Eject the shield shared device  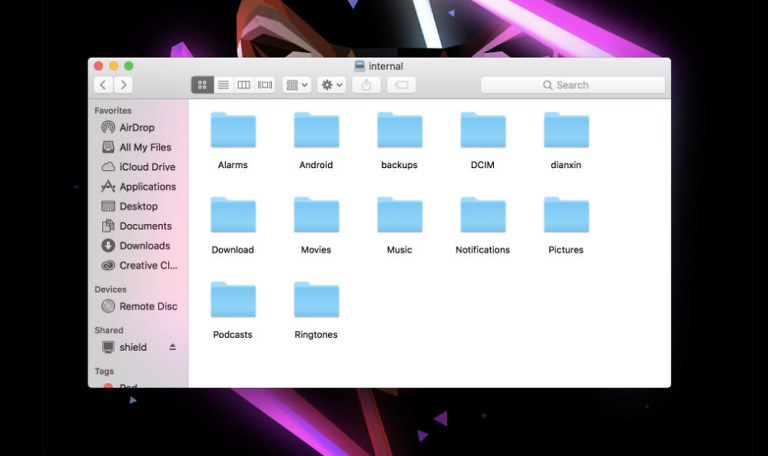tap(172, 347)
